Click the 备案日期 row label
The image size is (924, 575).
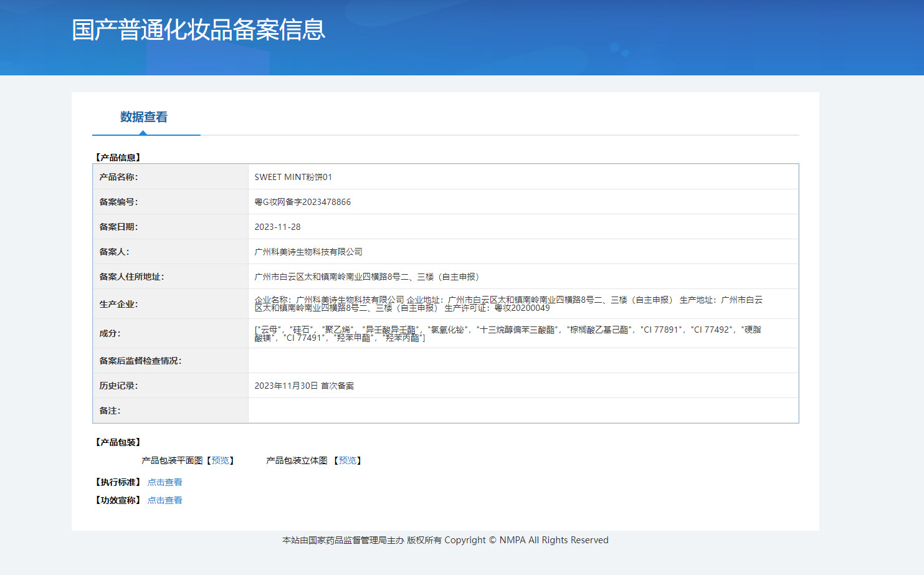[x=118, y=227]
